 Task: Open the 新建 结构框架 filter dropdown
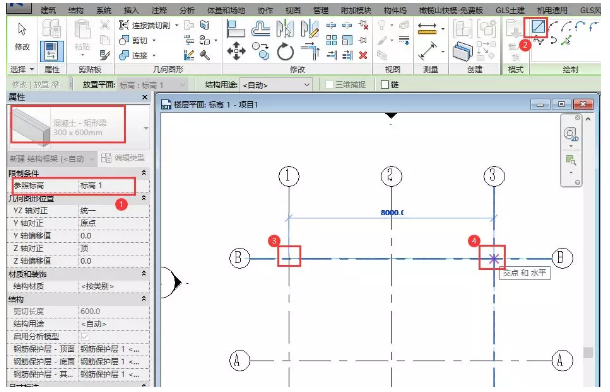point(52,159)
